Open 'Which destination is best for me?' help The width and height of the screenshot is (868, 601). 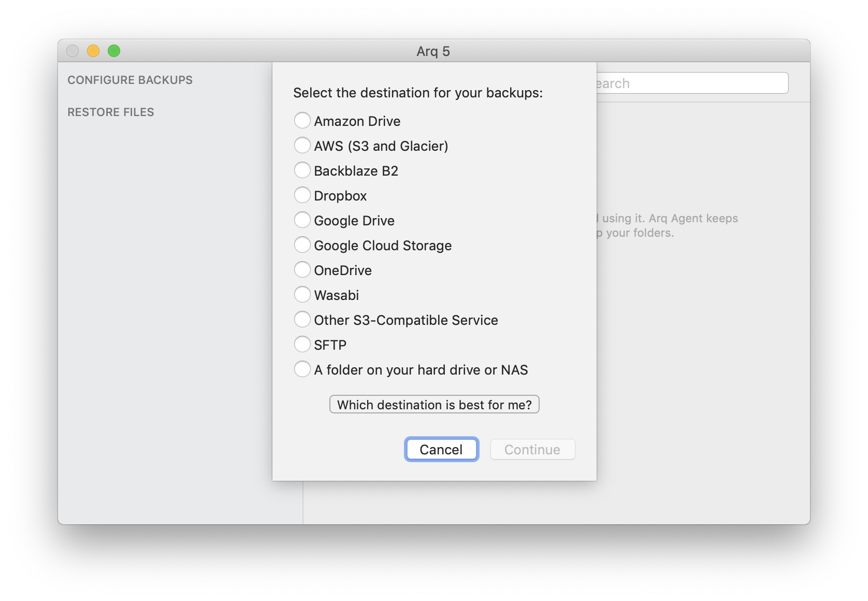click(435, 405)
